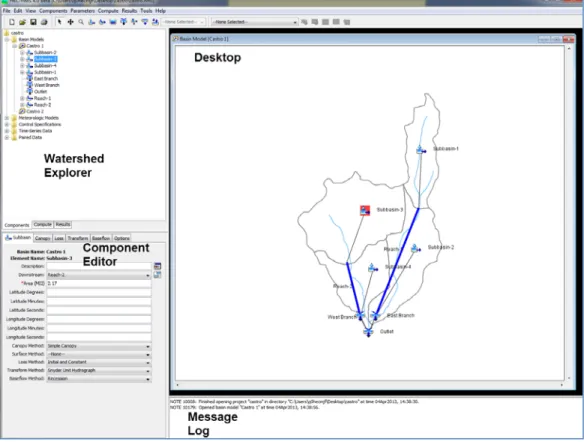
Task: Click the Area (MI2) input field
Action: pos(99,284)
